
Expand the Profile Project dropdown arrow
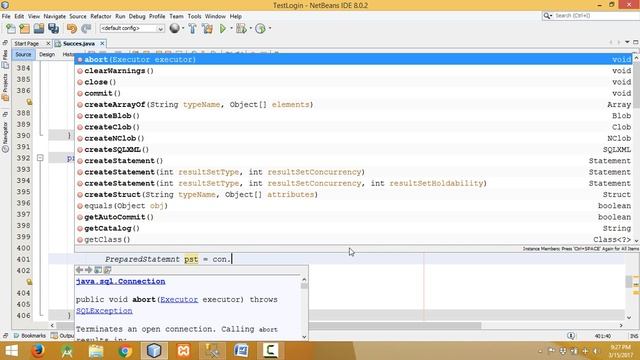tap(270, 29)
